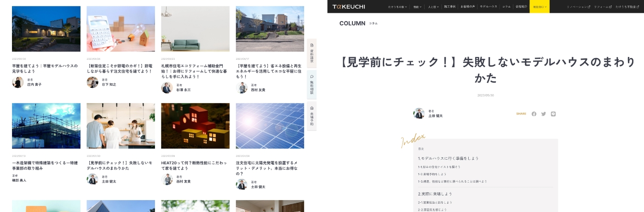This screenshot has height=212, width=644.
Task: Click green sofa room thumbnail
Action: click(x=195, y=29)
